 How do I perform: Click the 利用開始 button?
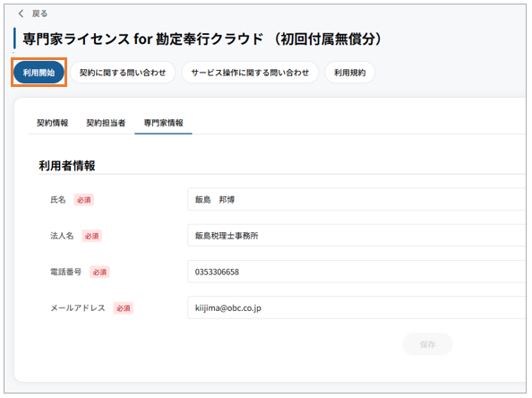tap(39, 73)
